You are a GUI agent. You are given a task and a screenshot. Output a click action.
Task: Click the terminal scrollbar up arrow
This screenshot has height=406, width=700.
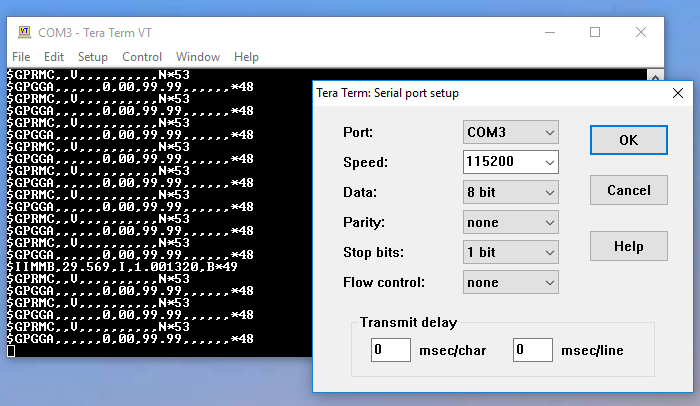(x=655, y=76)
